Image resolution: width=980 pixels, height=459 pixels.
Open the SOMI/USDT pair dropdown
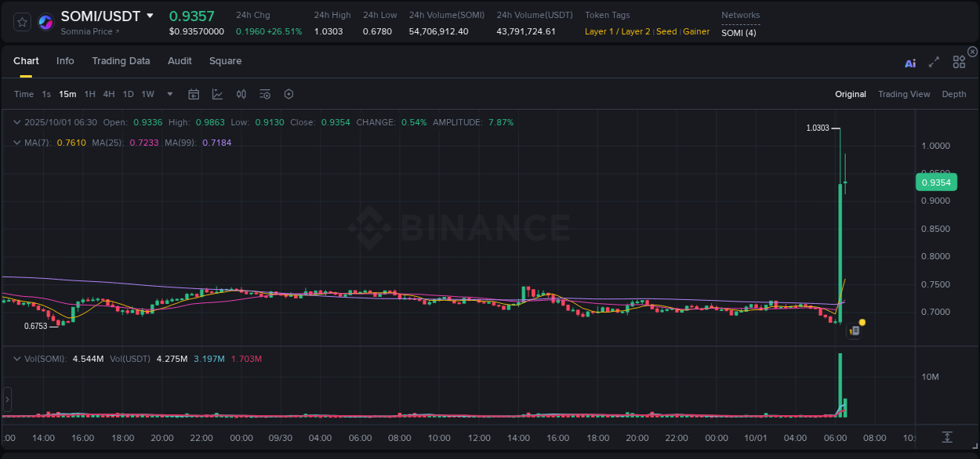click(x=151, y=16)
